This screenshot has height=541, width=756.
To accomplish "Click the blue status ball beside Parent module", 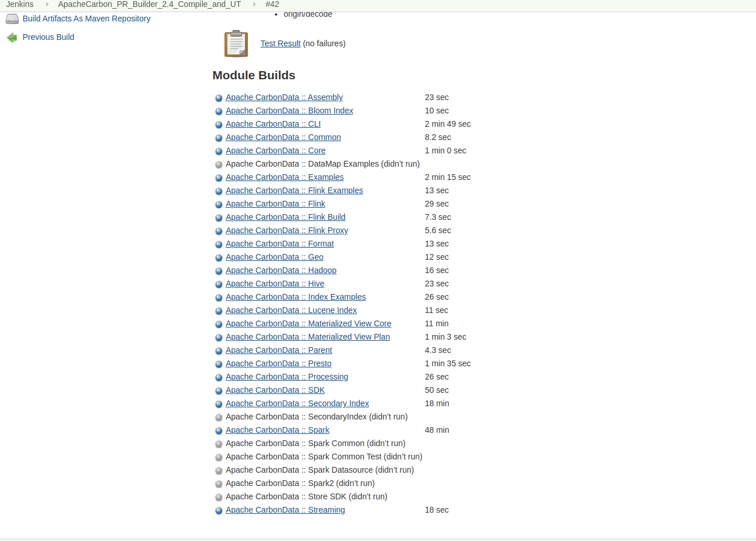I will click(219, 351).
